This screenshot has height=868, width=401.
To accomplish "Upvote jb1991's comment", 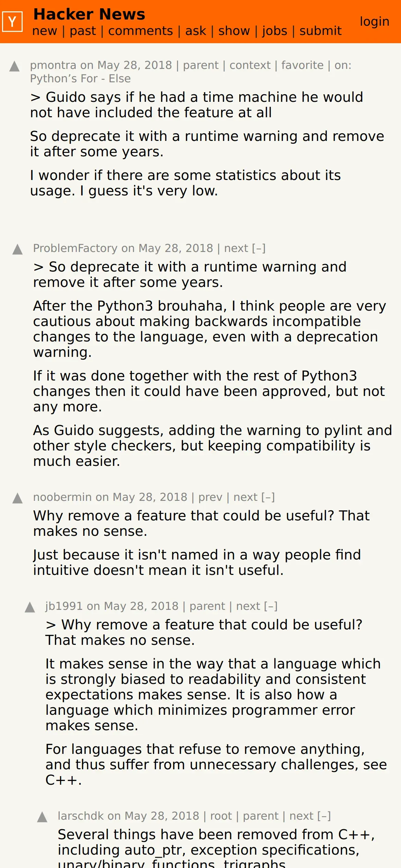I will (x=30, y=607).
